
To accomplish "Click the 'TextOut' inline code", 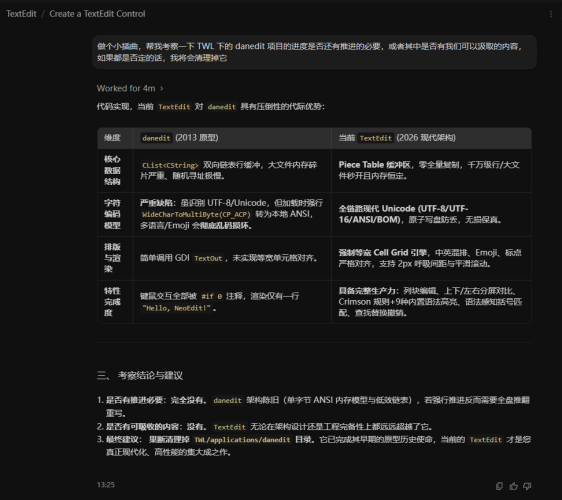I will pyautogui.click(x=208, y=258).
